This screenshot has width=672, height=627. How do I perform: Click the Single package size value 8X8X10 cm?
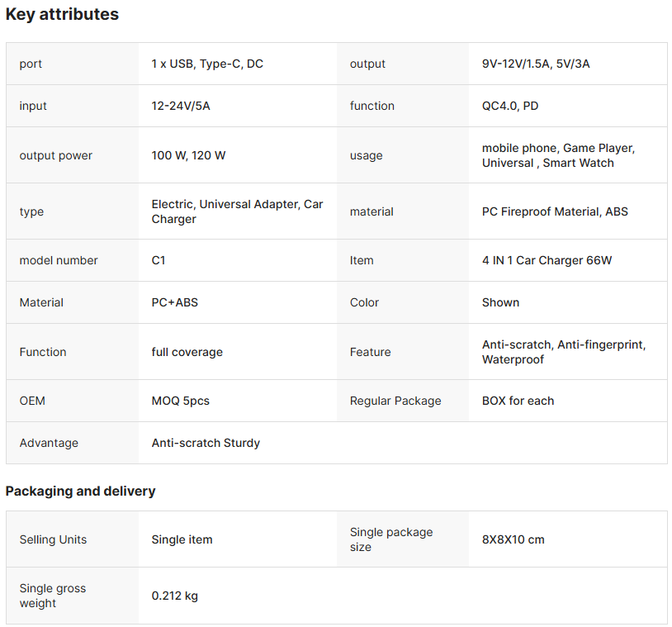pos(513,539)
